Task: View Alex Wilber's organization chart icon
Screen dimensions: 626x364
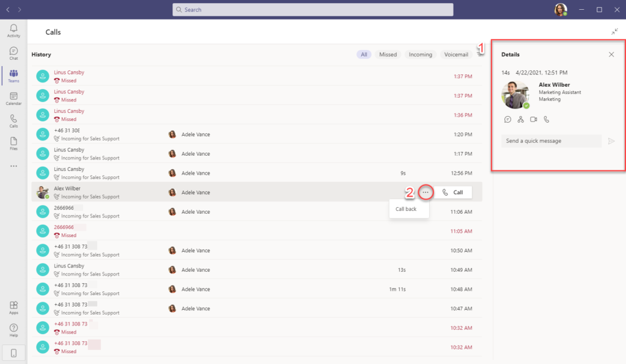Action: [x=521, y=119]
